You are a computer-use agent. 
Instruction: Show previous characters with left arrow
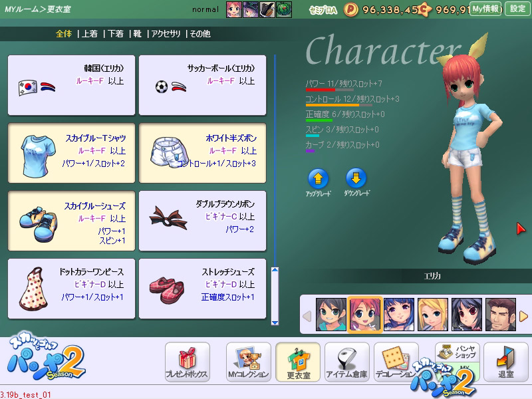307,315
